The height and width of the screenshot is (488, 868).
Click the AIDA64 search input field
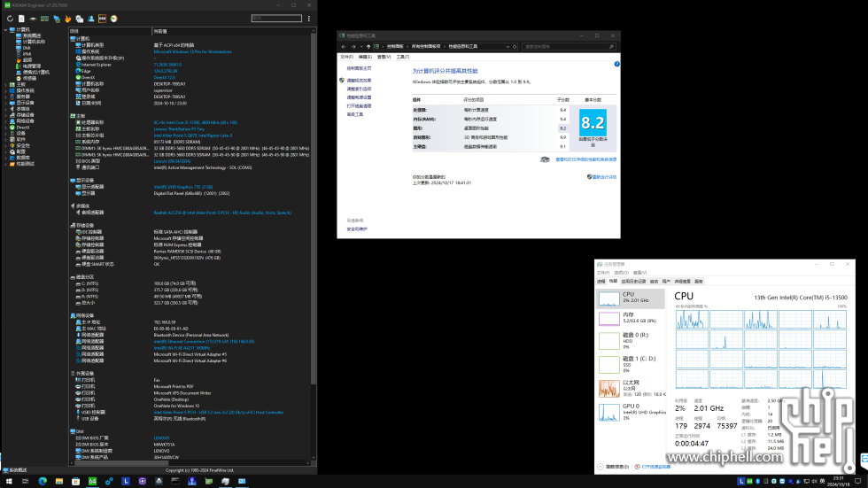pyautogui.click(x=276, y=19)
